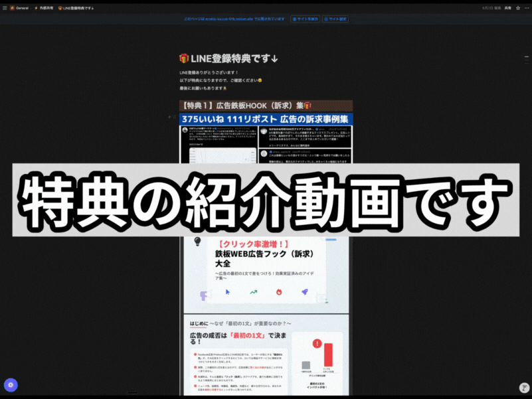Click the purple round button at bottom left
532x399 pixels.
[11, 385]
